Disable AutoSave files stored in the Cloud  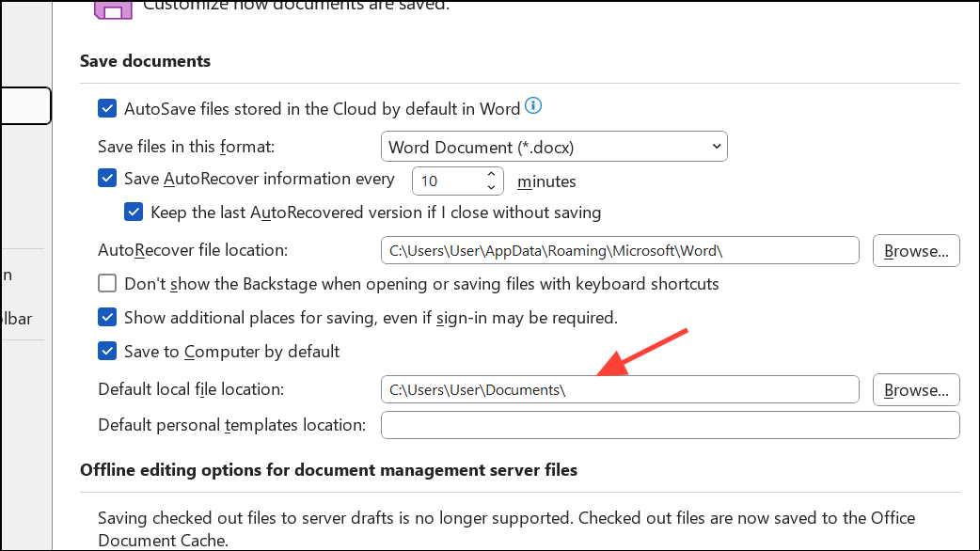107,108
